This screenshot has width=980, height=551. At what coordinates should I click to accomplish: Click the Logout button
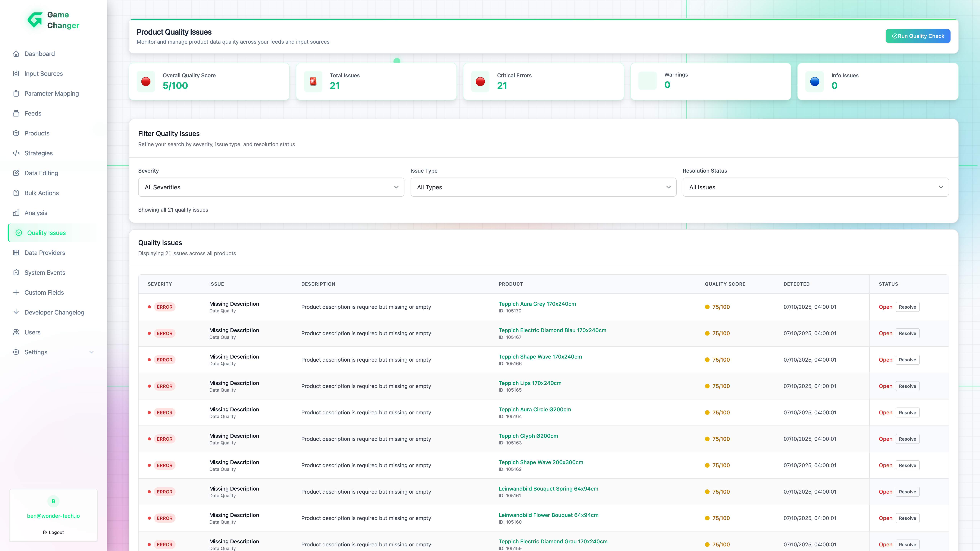53,532
